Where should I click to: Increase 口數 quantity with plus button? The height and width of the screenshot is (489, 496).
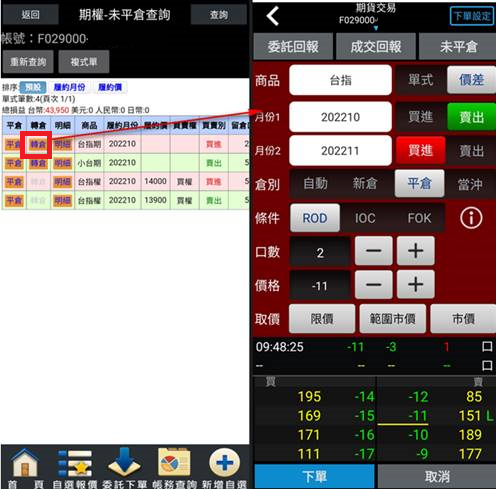(416, 251)
